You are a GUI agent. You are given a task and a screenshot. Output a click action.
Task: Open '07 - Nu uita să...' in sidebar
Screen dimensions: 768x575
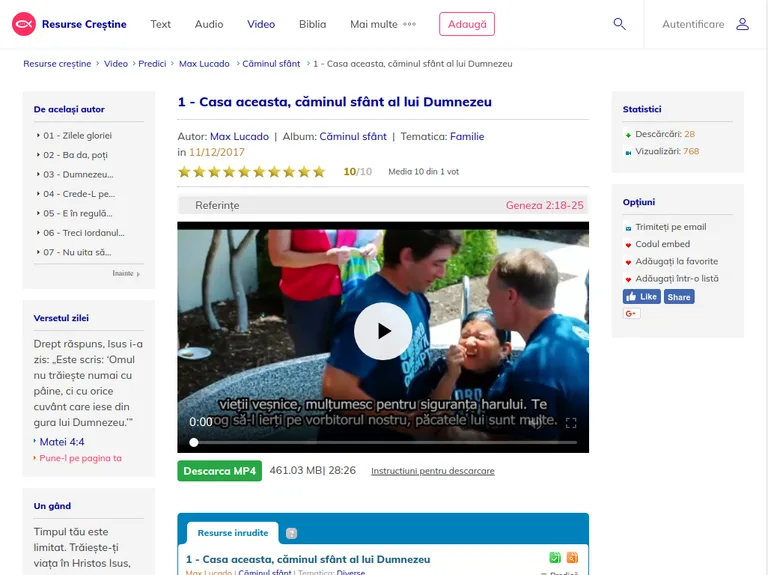77,252
